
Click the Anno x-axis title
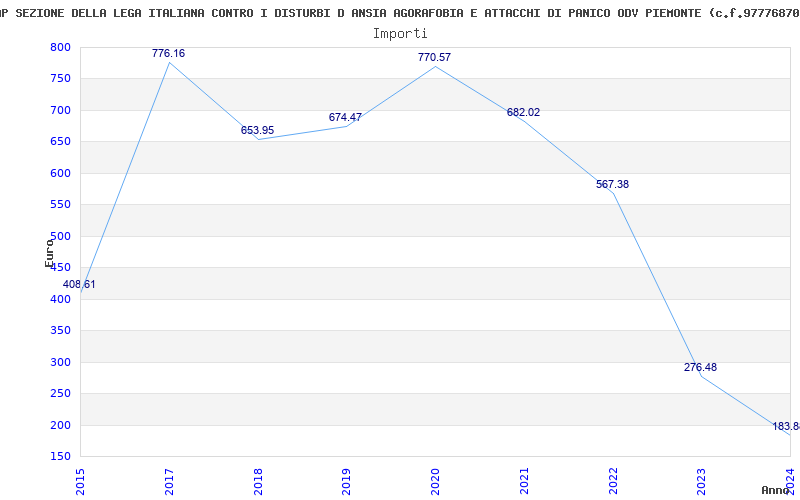[x=776, y=490]
